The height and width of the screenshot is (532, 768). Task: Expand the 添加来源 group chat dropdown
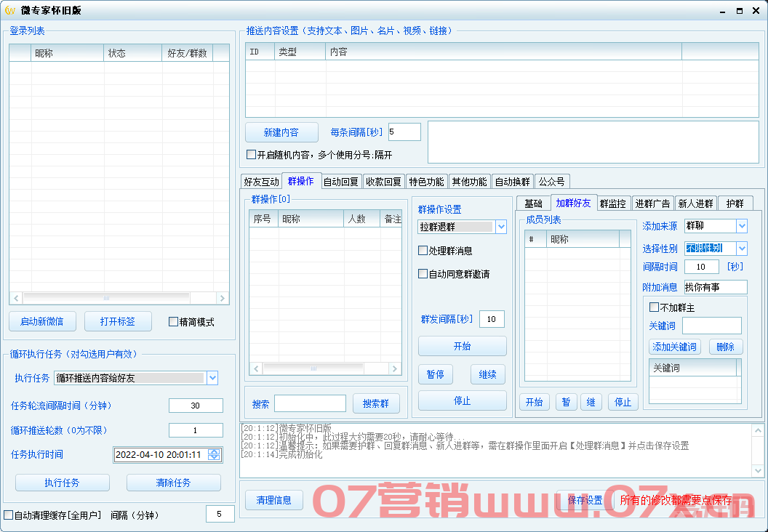(743, 226)
